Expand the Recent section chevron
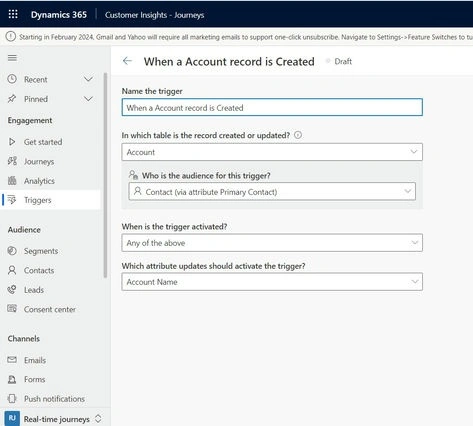The image size is (473, 426). (x=88, y=79)
